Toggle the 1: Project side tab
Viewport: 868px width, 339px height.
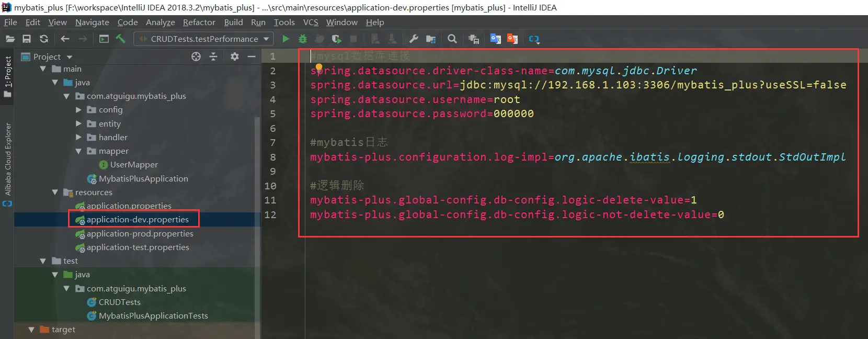pos(7,76)
